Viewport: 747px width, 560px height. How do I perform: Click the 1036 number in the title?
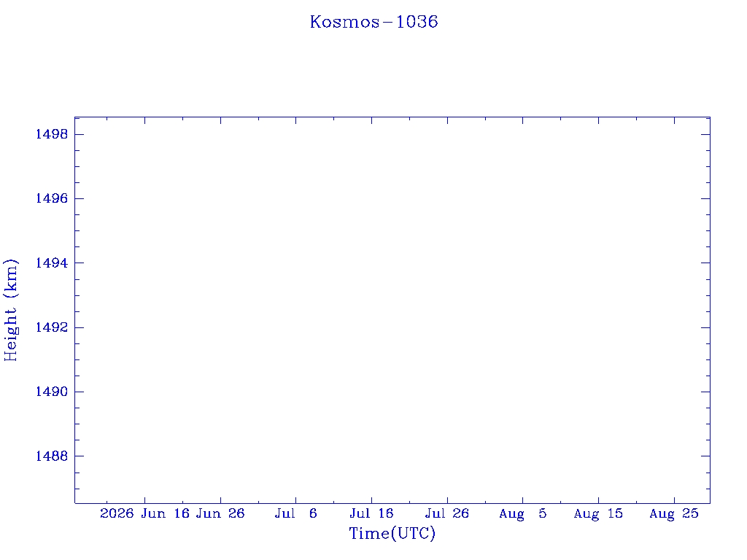click(x=417, y=22)
